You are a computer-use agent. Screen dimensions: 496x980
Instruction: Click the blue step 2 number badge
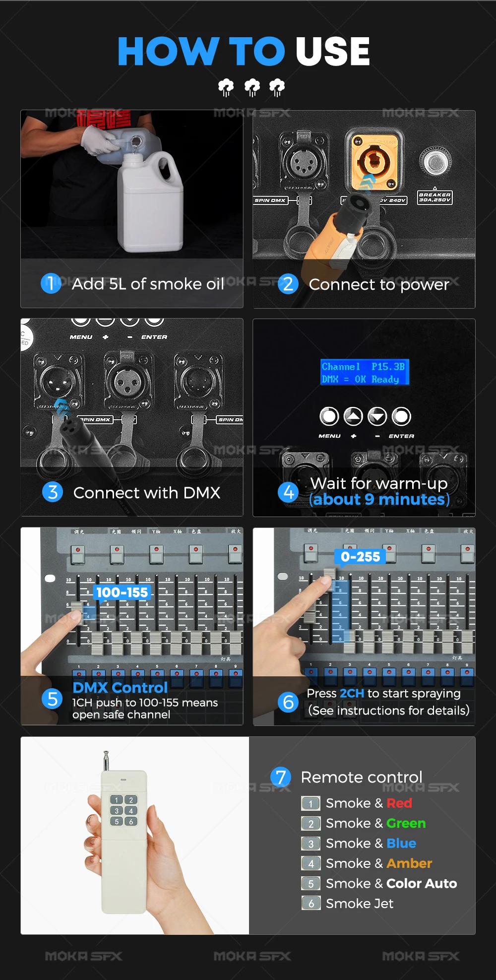click(x=288, y=284)
